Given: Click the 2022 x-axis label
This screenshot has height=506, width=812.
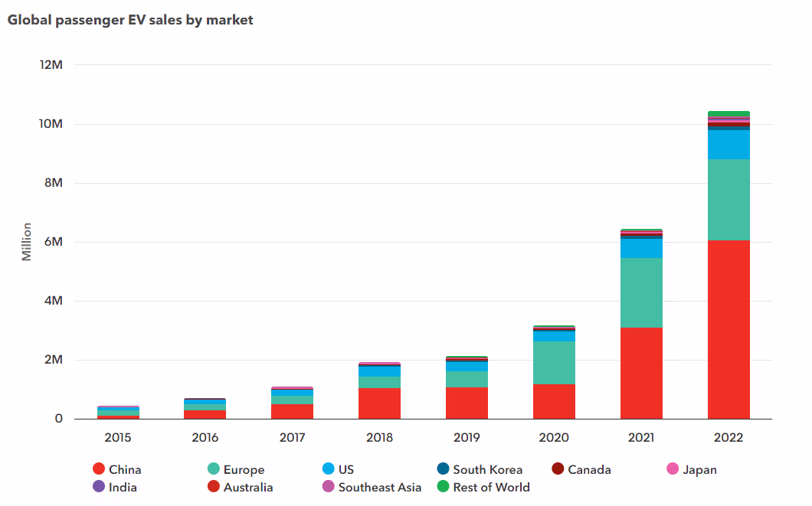Looking at the screenshot, I should [x=728, y=437].
